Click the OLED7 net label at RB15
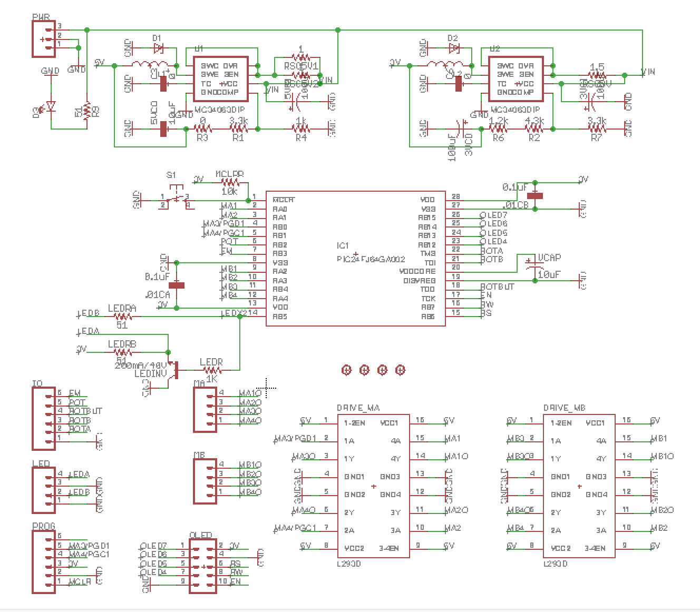This screenshot has width=700, height=612. click(x=493, y=215)
